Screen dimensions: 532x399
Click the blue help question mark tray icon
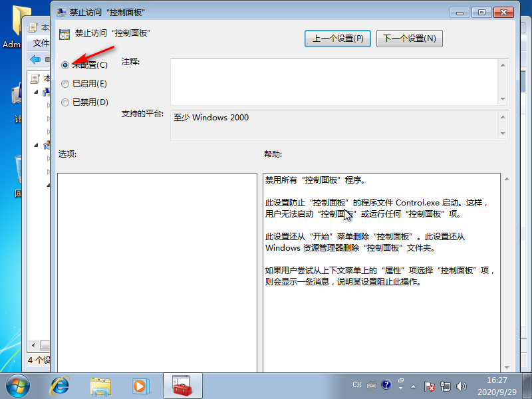[386, 385]
